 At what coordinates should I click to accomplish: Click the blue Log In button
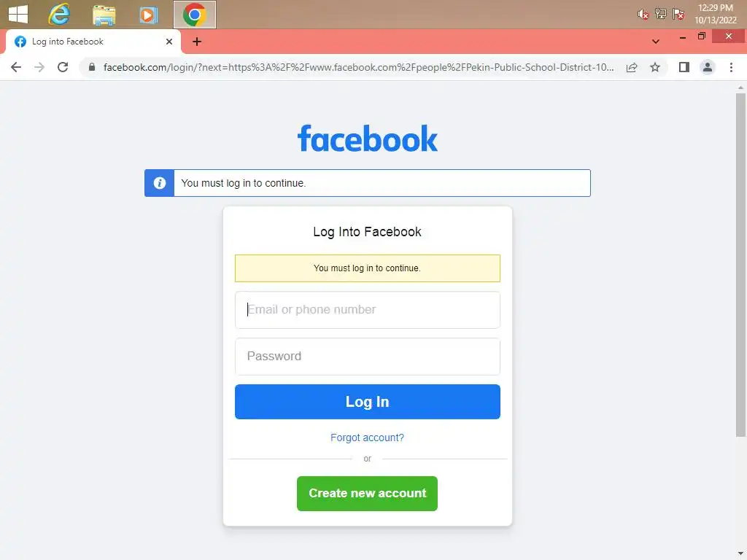(x=368, y=402)
